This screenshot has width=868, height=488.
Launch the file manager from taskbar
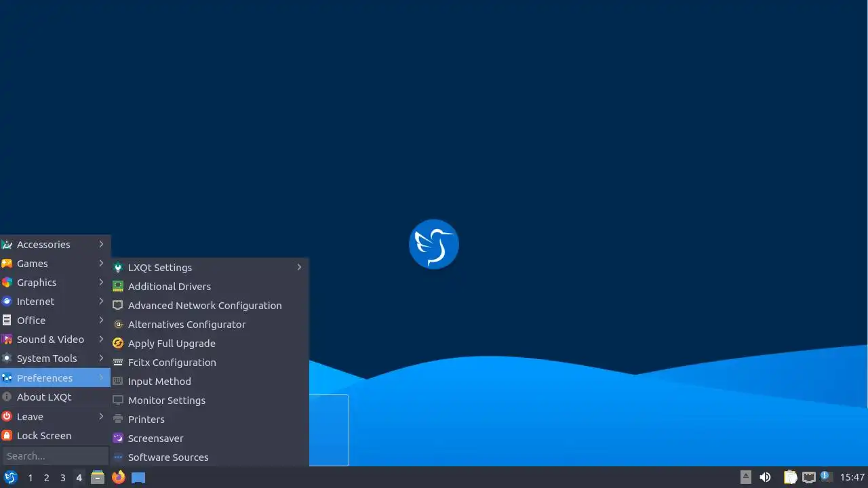point(98,477)
